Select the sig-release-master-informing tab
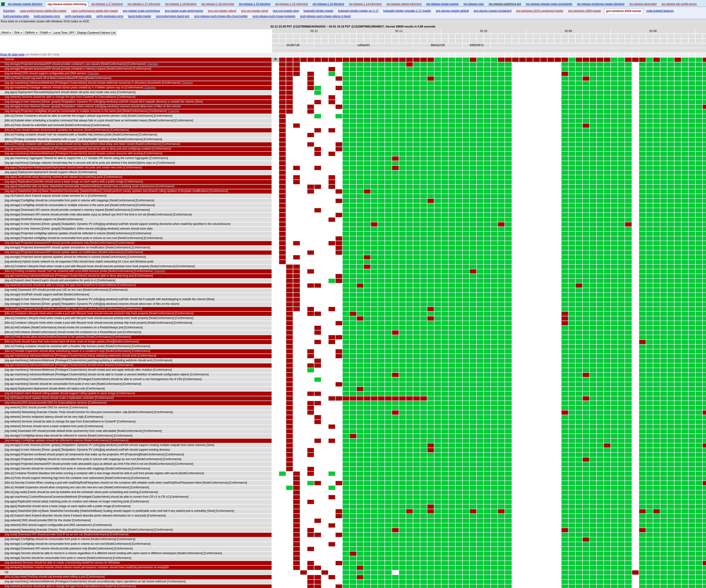The height and width of the screenshot is (588, 706). [67, 4]
